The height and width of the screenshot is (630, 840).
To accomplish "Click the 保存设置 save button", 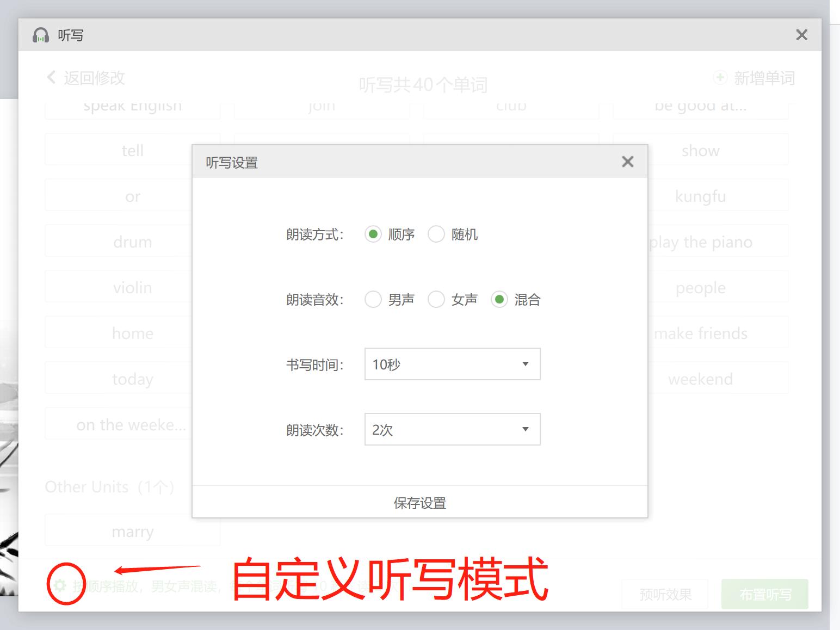I will (419, 503).
